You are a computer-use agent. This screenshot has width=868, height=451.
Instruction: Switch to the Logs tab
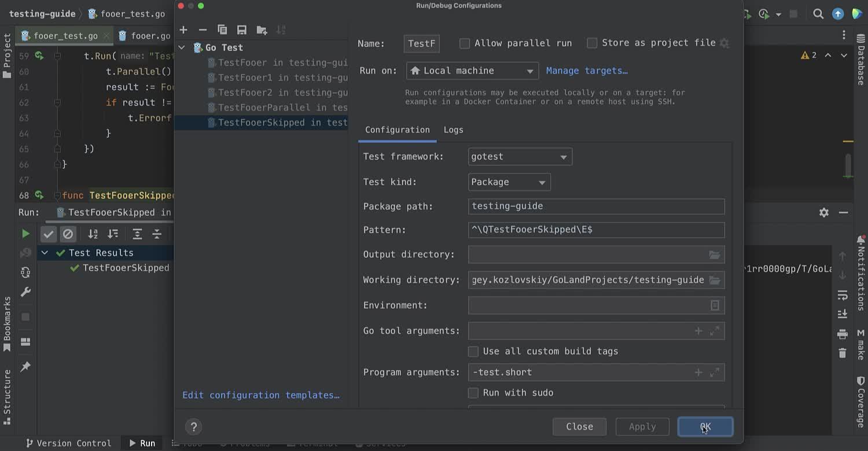(x=453, y=130)
